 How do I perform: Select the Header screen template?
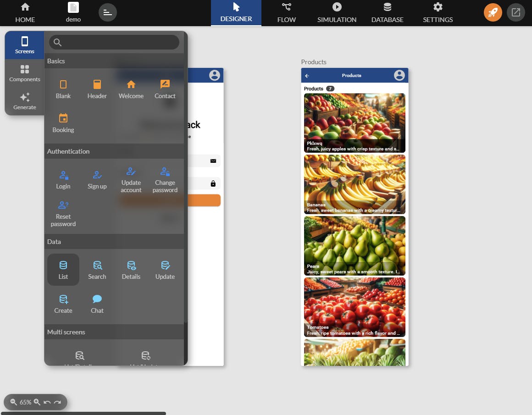point(97,89)
